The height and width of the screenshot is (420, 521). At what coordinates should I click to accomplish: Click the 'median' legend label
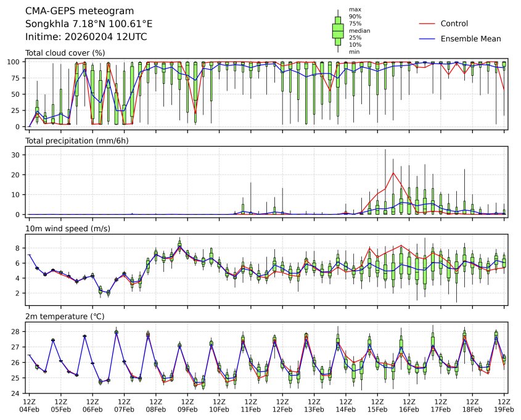pyautogui.click(x=359, y=31)
